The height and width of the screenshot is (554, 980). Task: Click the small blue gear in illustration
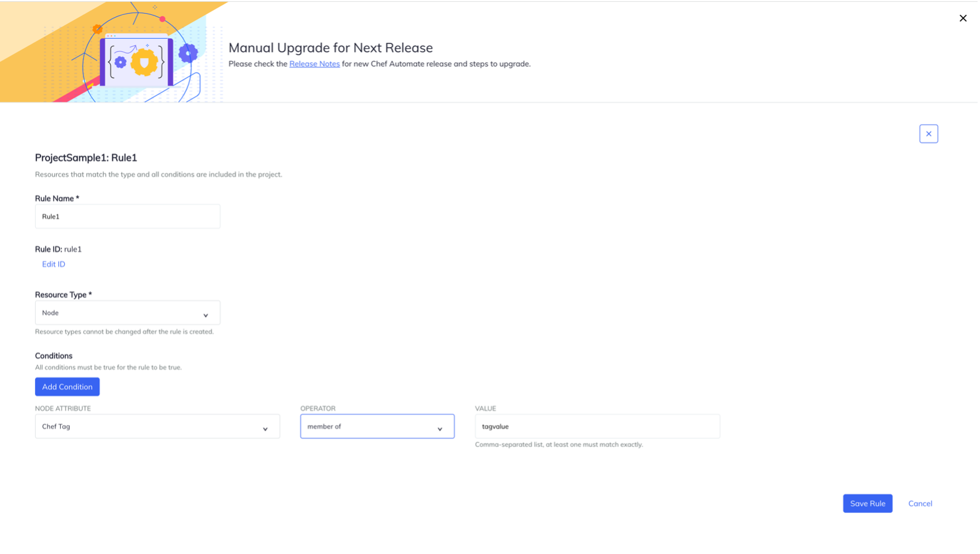click(x=121, y=62)
